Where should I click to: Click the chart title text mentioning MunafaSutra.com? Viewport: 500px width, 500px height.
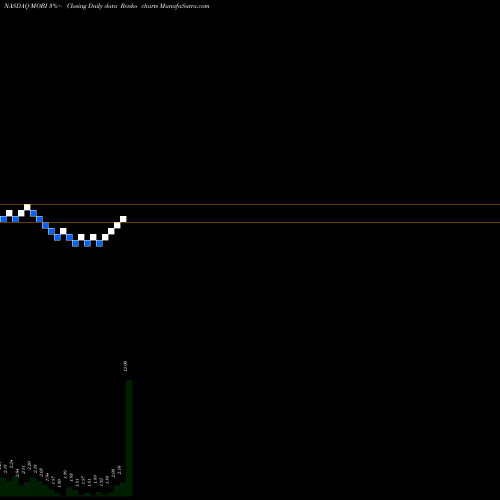(107, 6)
